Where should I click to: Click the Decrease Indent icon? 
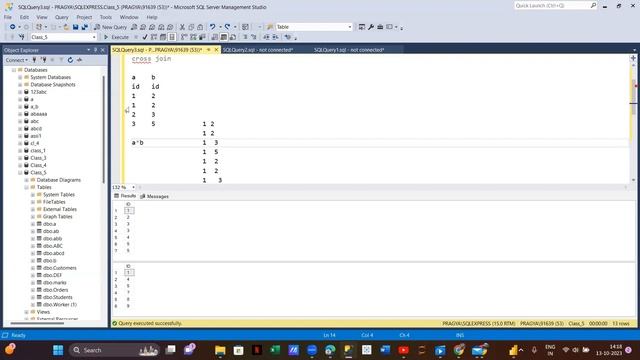pyautogui.click(x=266, y=37)
